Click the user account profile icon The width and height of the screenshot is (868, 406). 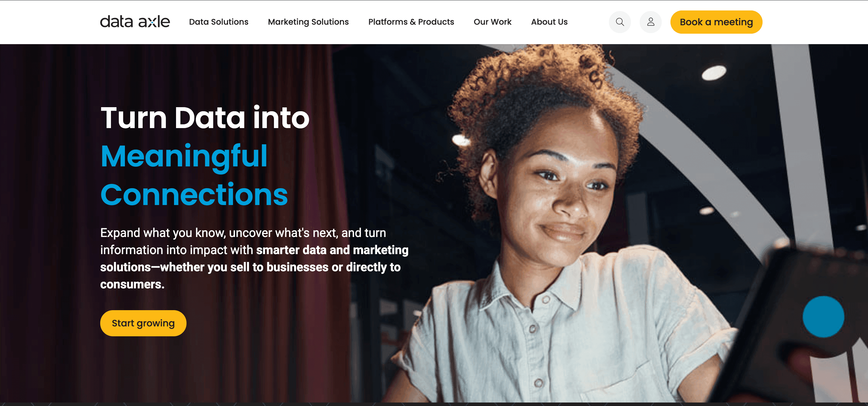tap(650, 22)
